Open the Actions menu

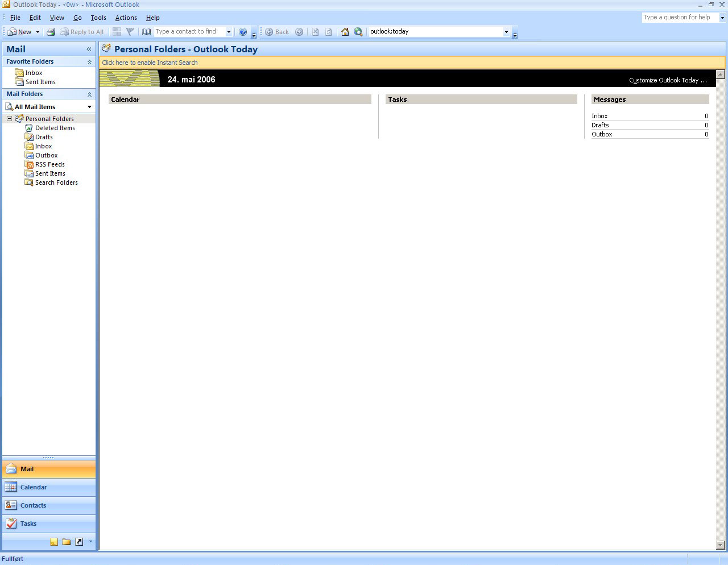[x=126, y=18]
